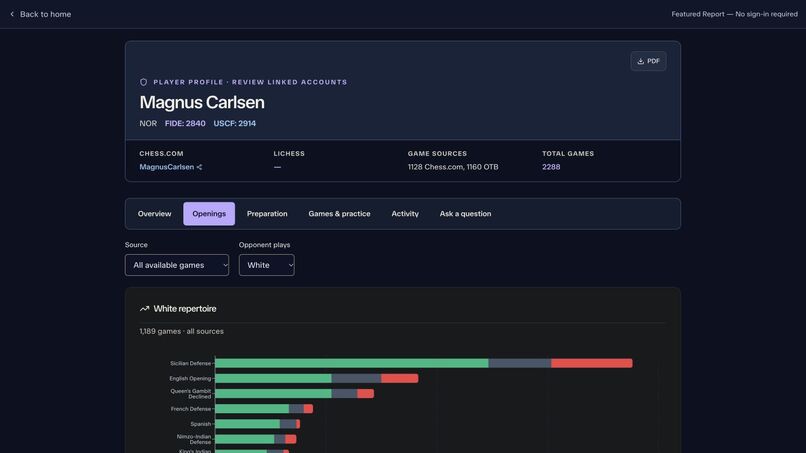
Task: Click the White repertoire heading
Action: pyautogui.click(x=185, y=309)
